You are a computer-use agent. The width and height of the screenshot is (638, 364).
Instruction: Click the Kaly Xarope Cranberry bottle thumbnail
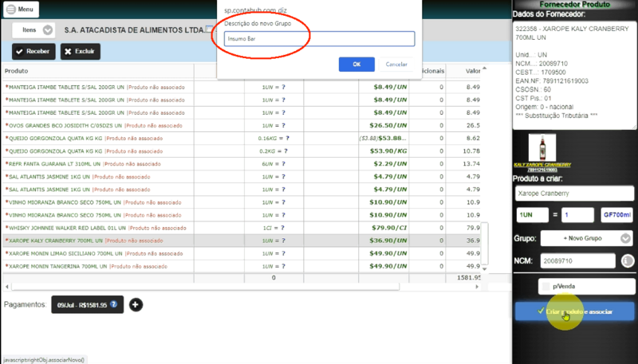tap(542, 148)
